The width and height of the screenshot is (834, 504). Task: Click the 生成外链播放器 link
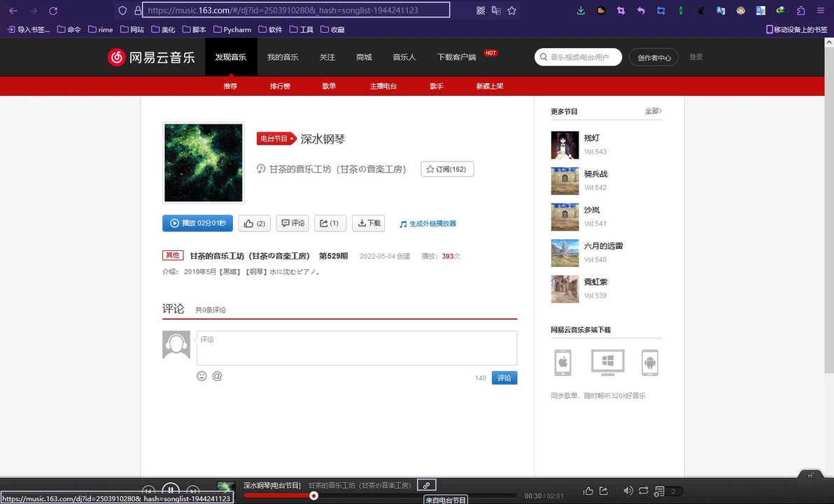(x=427, y=224)
